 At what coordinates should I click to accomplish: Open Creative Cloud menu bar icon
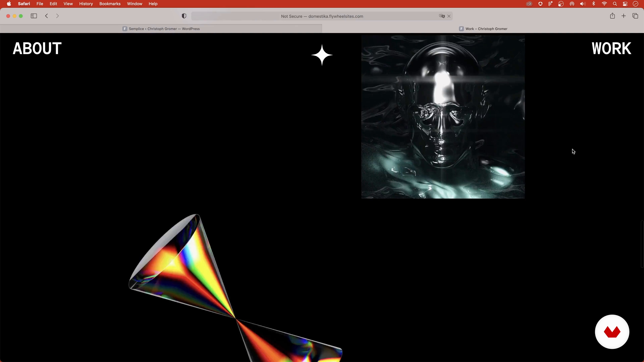coord(529,4)
